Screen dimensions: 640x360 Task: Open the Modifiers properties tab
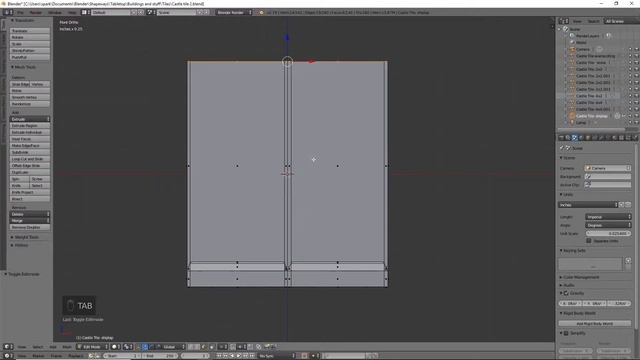click(x=601, y=138)
